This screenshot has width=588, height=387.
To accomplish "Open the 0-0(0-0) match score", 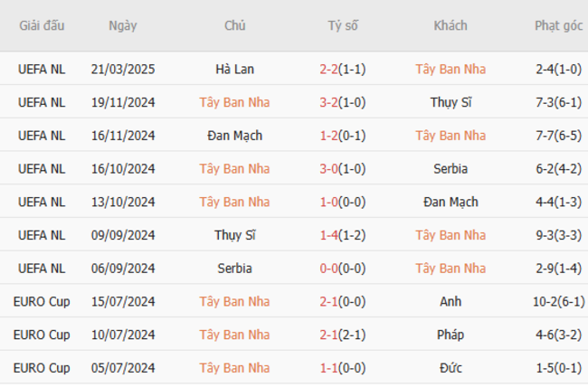I will pos(343,269).
